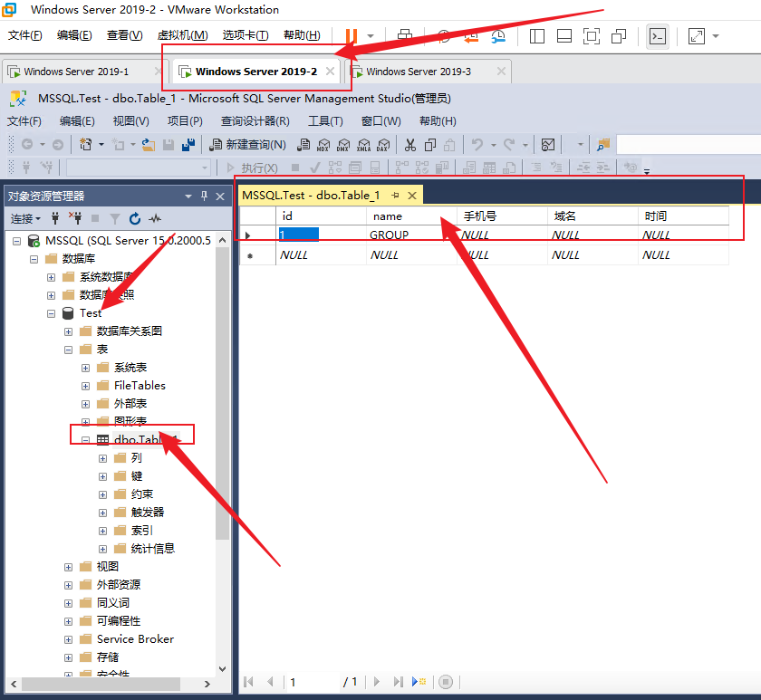
Task: Move to new row navigation button
Action: (419, 682)
